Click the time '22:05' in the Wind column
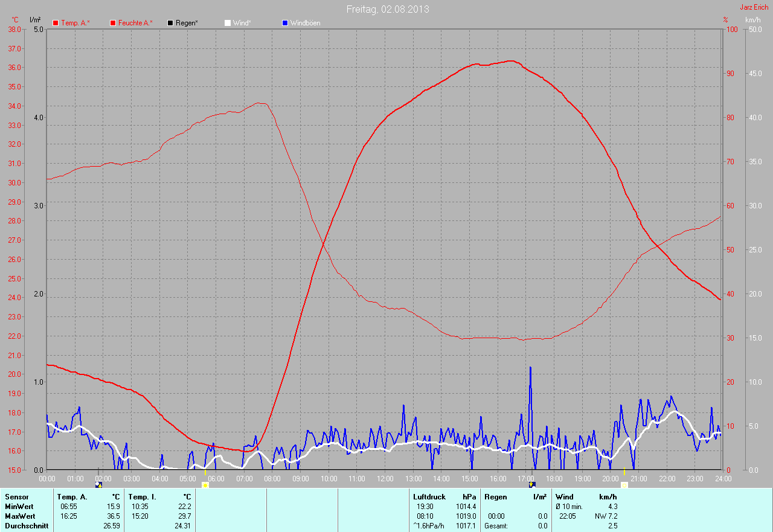Image resolution: width=773 pixels, height=532 pixels. coord(568,516)
